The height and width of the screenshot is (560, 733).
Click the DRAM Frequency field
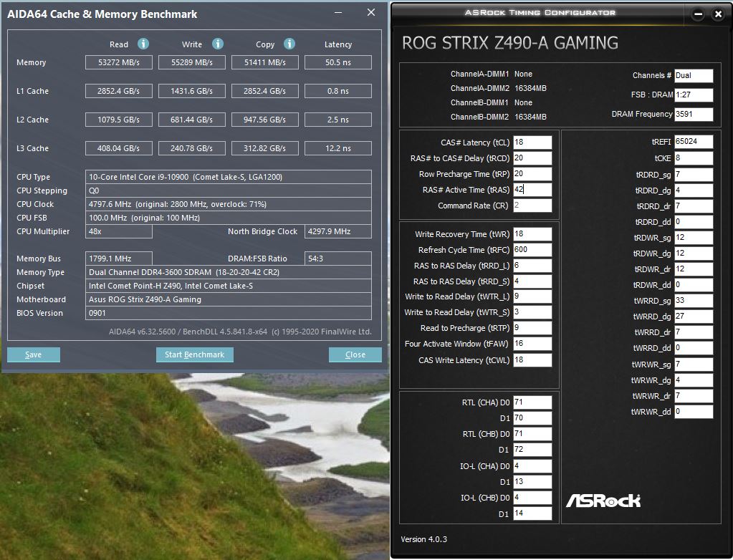694,115
